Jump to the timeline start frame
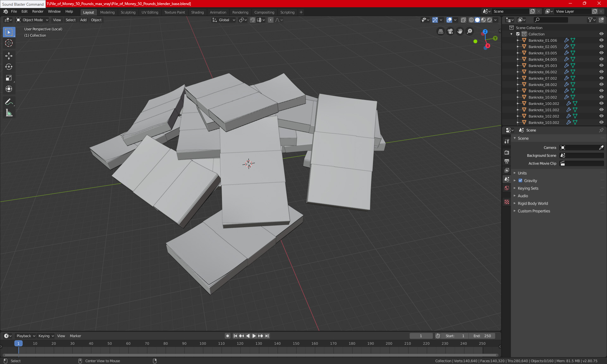This screenshot has height=364, width=607. coord(235,336)
